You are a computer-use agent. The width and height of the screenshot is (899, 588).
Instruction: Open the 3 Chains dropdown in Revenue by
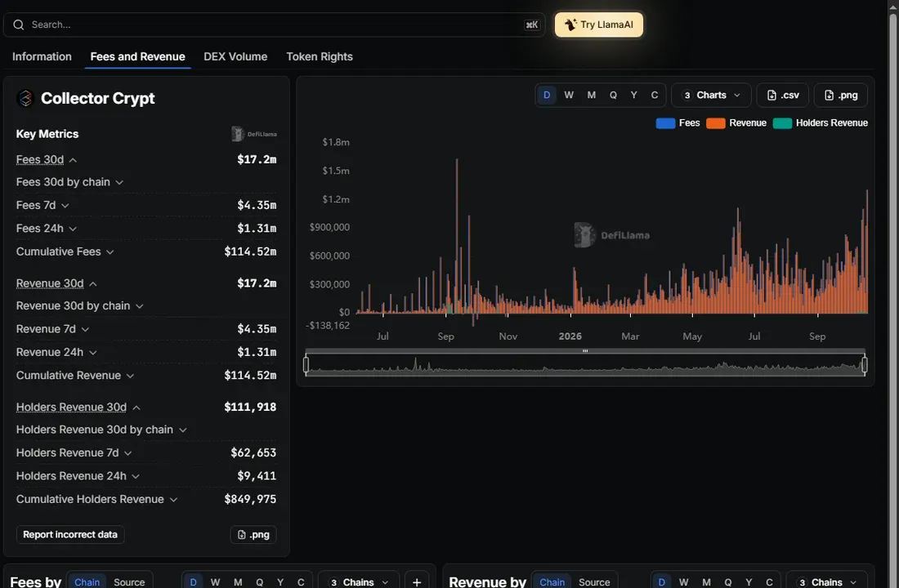coord(827,581)
